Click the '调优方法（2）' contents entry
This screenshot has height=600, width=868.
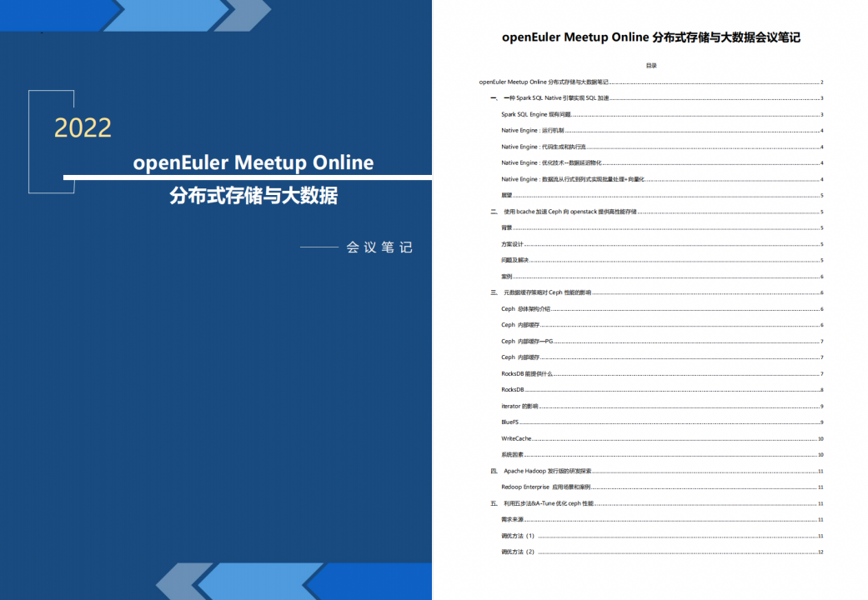pos(518,552)
